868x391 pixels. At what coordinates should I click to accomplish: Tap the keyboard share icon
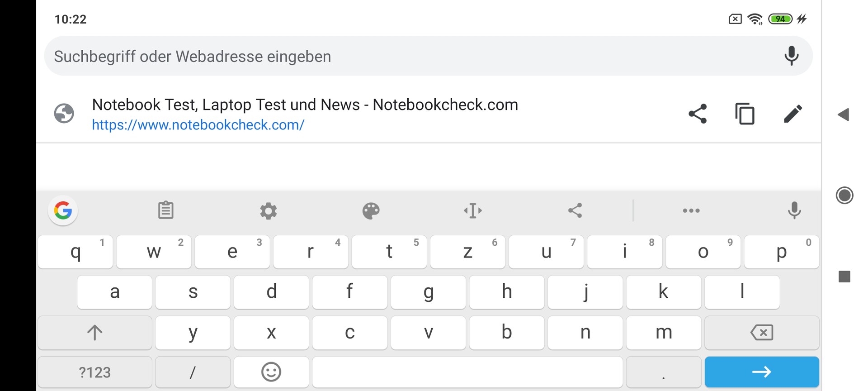pyautogui.click(x=575, y=210)
